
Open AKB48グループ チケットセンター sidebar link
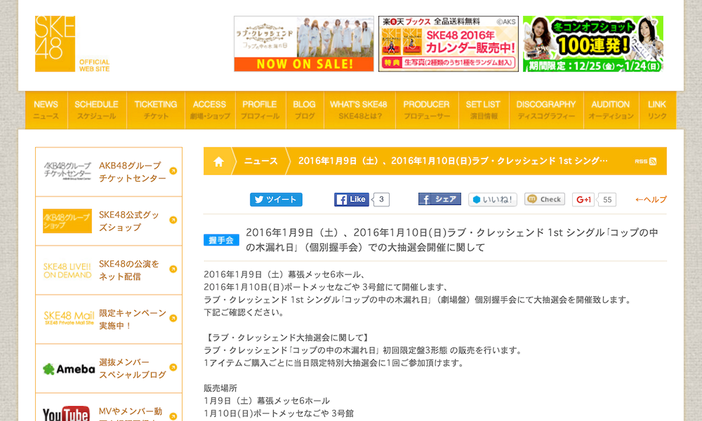(109, 172)
